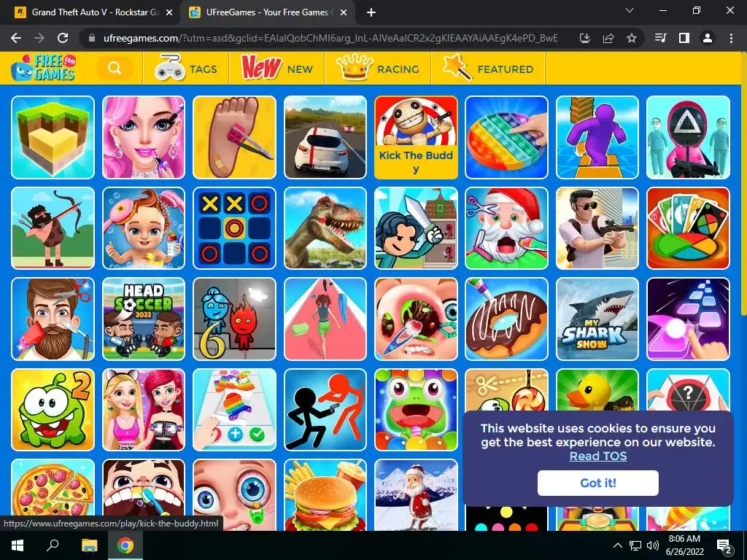Open the pink hair makeup game
This screenshot has width=747, height=560.
coord(144,138)
